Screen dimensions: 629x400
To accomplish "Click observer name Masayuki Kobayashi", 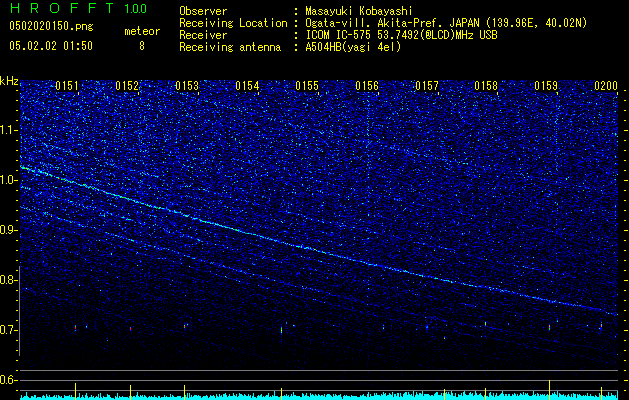I will [359, 11].
